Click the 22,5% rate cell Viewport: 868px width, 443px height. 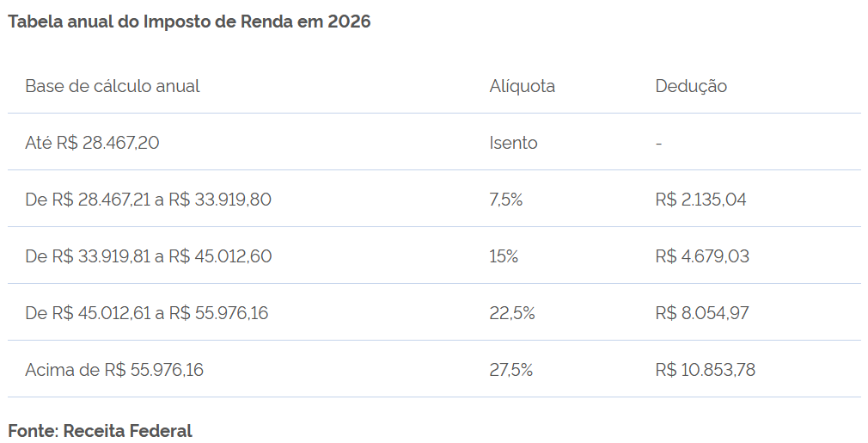(512, 313)
